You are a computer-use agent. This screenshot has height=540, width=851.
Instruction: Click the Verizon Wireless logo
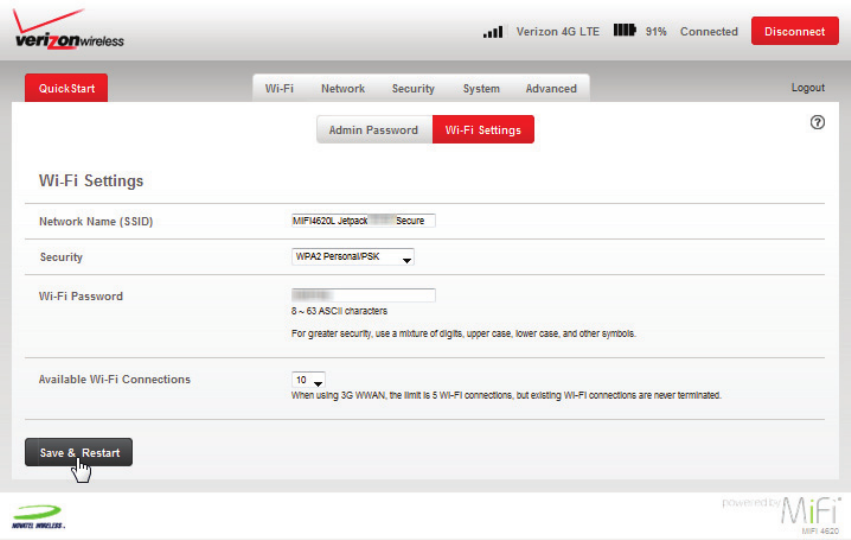68,30
